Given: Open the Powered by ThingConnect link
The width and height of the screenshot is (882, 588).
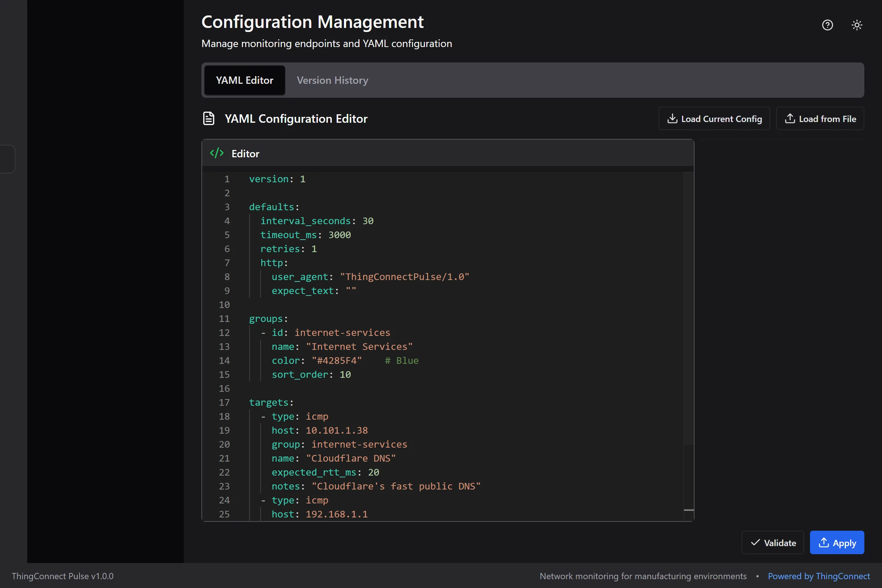Looking at the screenshot, I should (819, 576).
